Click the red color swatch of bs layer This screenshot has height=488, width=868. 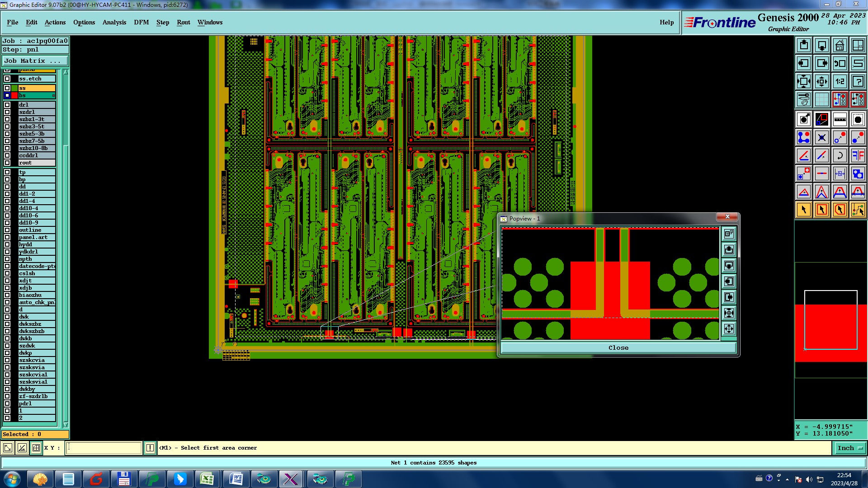click(x=15, y=95)
